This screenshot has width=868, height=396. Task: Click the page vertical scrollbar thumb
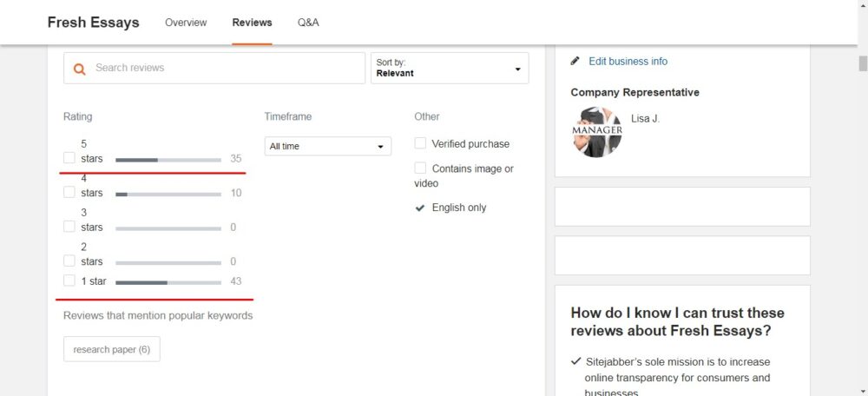[x=863, y=63]
